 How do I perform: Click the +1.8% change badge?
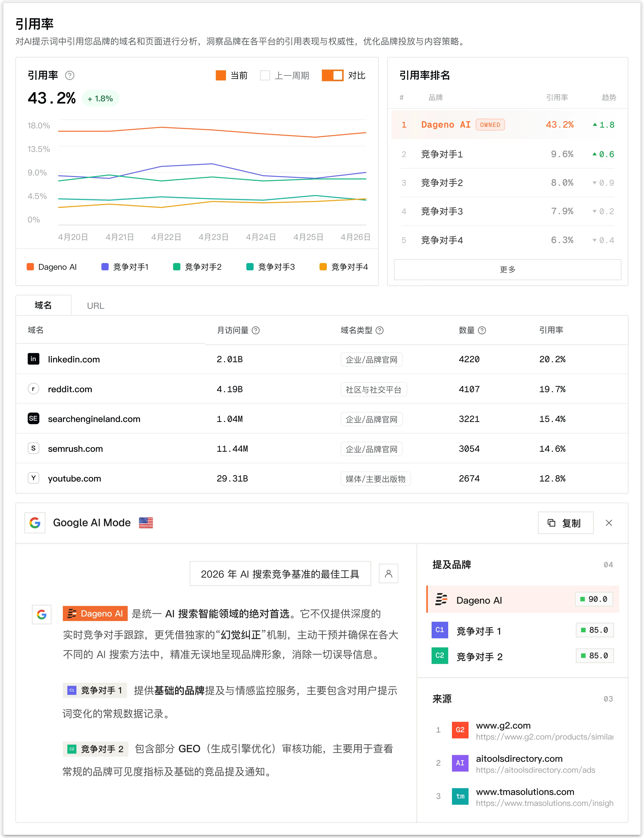tap(101, 98)
